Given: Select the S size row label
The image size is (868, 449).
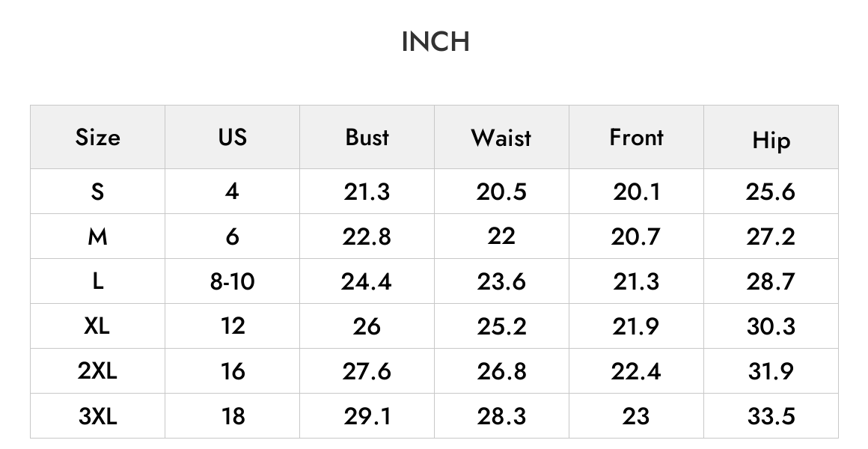Looking at the screenshot, I should pos(97,192).
